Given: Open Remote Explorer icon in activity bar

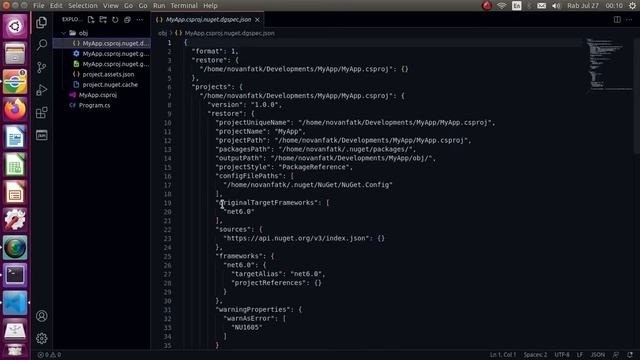Looking at the screenshot, I should coord(42,135).
